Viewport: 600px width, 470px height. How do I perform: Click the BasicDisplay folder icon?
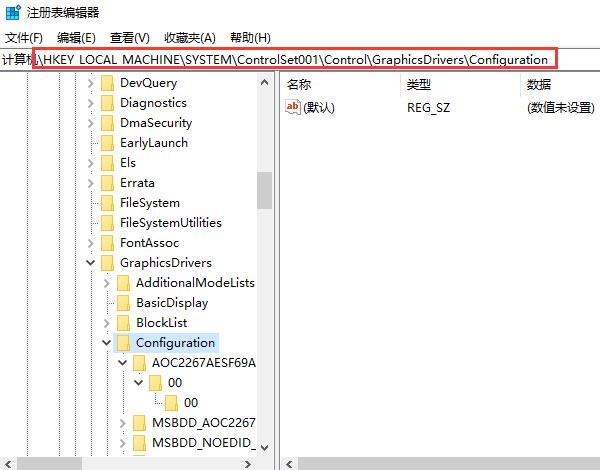(123, 303)
